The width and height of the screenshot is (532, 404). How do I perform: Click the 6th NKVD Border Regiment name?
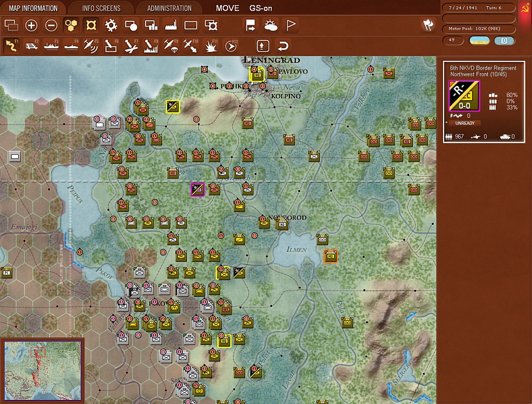pos(483,68)
